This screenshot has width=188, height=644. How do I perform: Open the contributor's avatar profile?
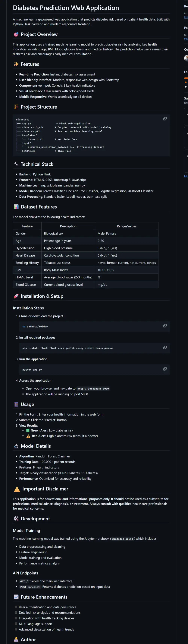point(186,58)
